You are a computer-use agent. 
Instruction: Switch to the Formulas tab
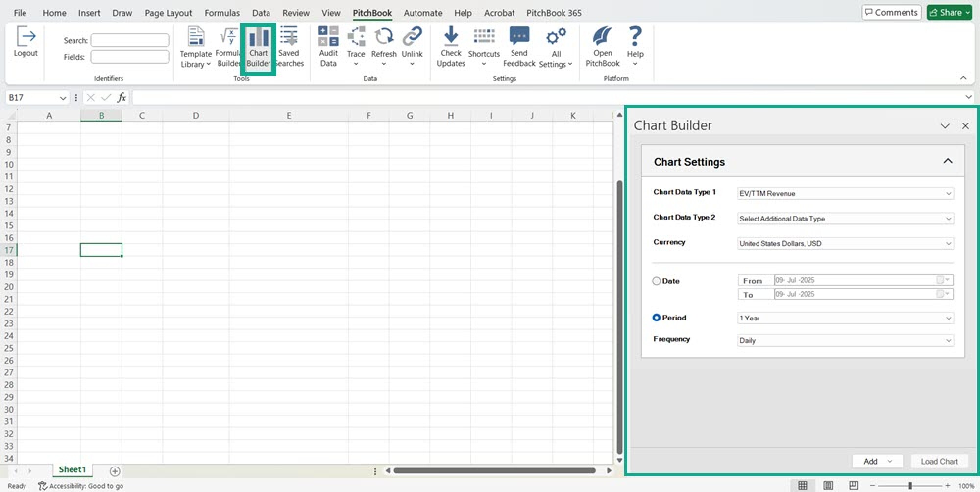coord(222,13)
